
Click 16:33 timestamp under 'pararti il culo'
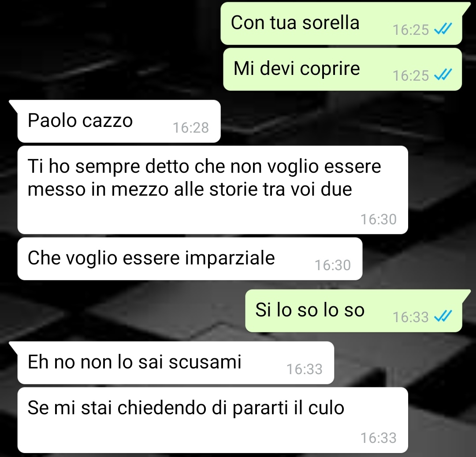point(379,438)
